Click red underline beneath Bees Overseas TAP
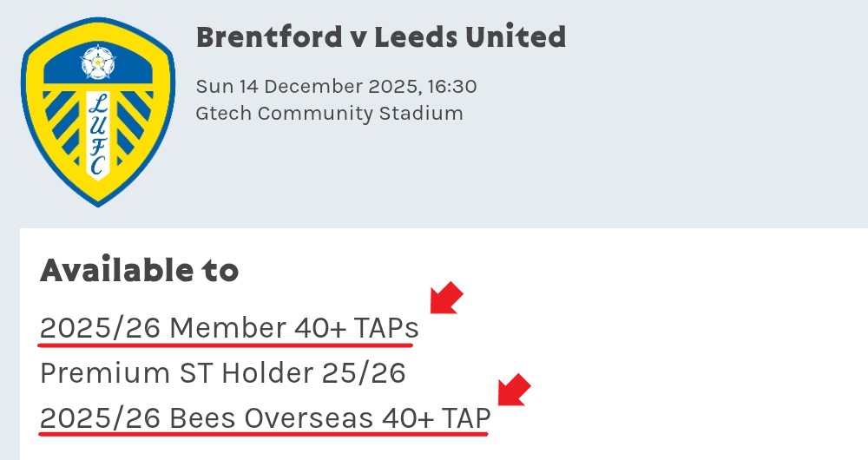The image size is (868, 460). pos(265,434)
